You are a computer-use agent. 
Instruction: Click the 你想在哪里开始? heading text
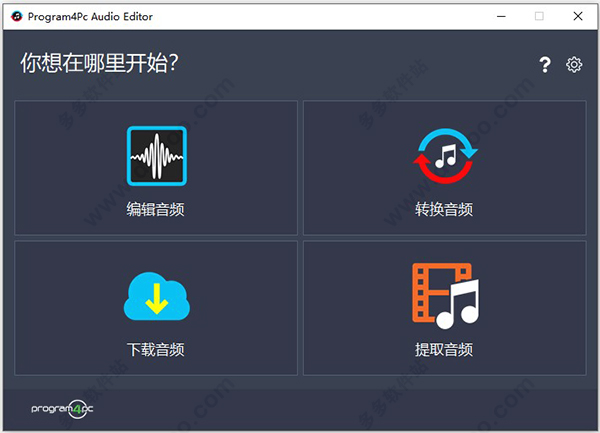pyautogui.click(x=99, y=63)
